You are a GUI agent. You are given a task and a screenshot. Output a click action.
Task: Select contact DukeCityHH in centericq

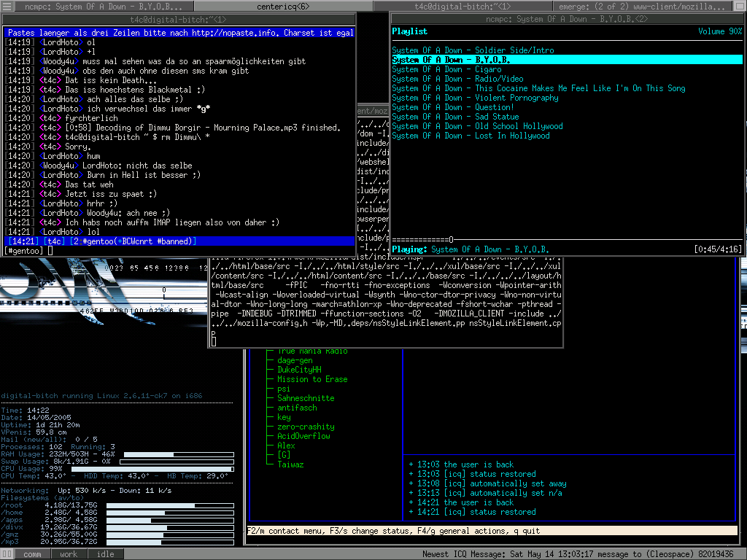point(299,370)
